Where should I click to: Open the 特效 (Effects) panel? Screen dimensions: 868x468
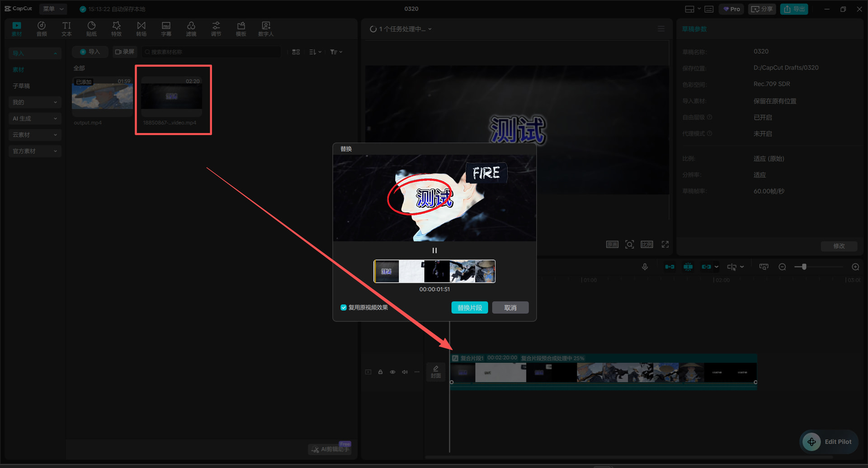tap(116, 28)
